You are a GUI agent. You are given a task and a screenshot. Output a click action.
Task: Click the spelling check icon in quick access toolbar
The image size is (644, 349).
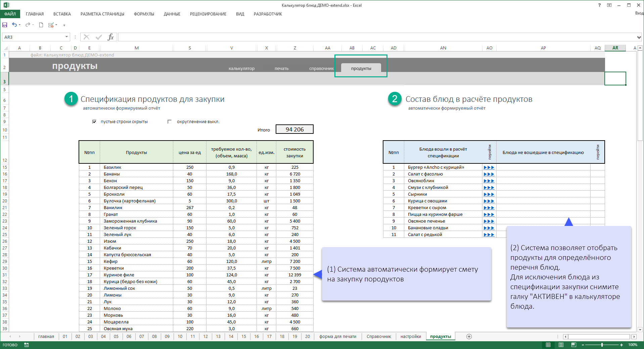point(51,25)
